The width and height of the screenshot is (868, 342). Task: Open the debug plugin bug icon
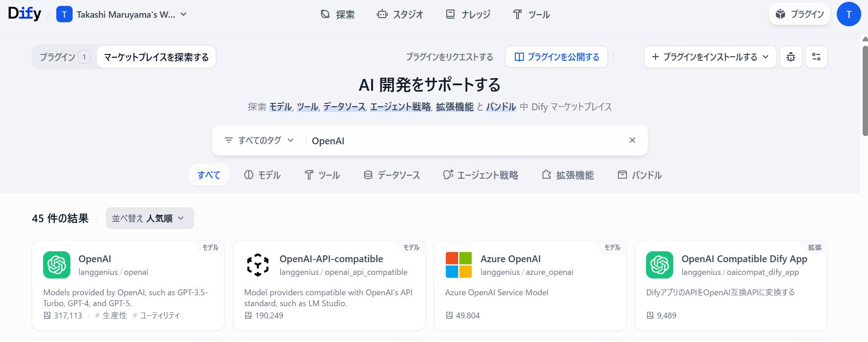(791, 57)
